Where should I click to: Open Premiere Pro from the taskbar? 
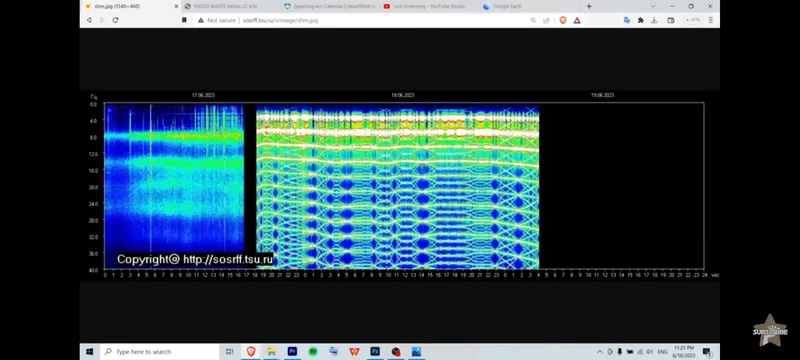click(x=292, y=351)
